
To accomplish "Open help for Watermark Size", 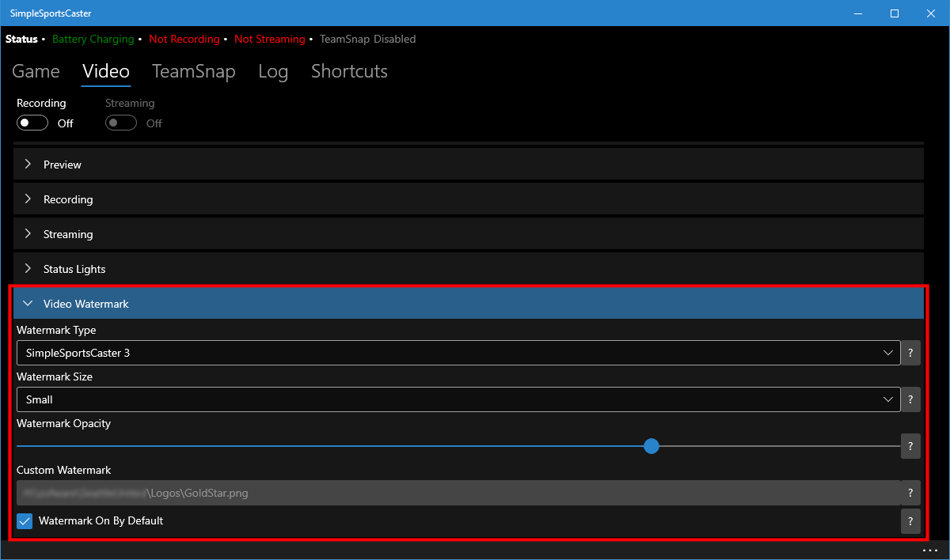I will [910, 399].
